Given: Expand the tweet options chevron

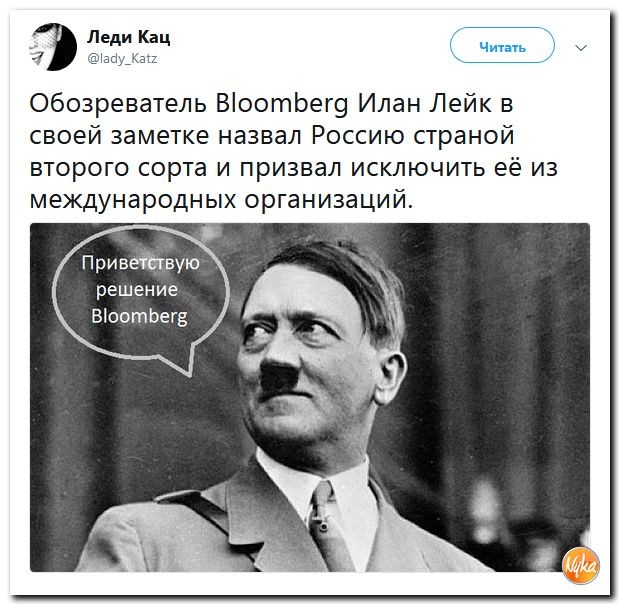Looking at the screenshot, I should [581, 48].
